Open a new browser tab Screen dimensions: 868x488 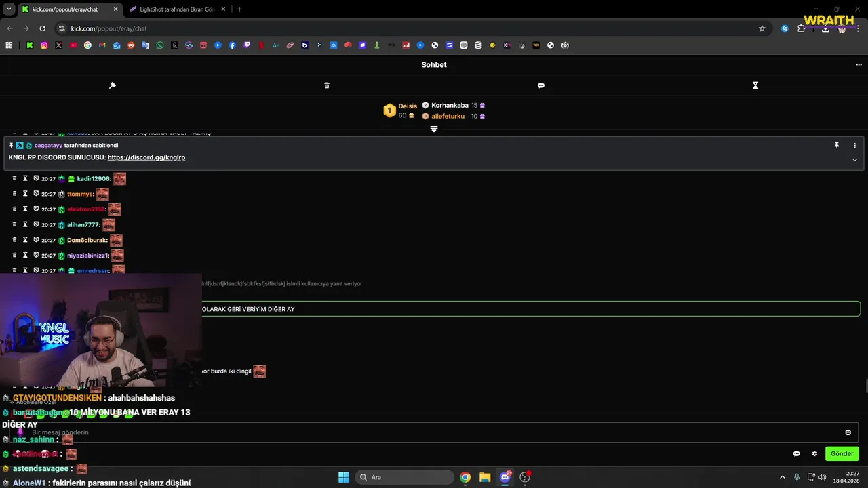(239, 9)
